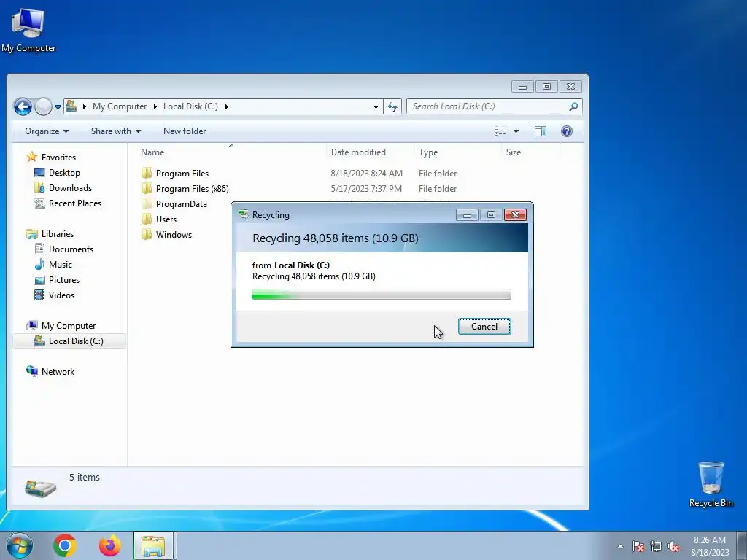Open the Videos library
747x560 pixels.
pyautogui.click(x=61, y=295)
